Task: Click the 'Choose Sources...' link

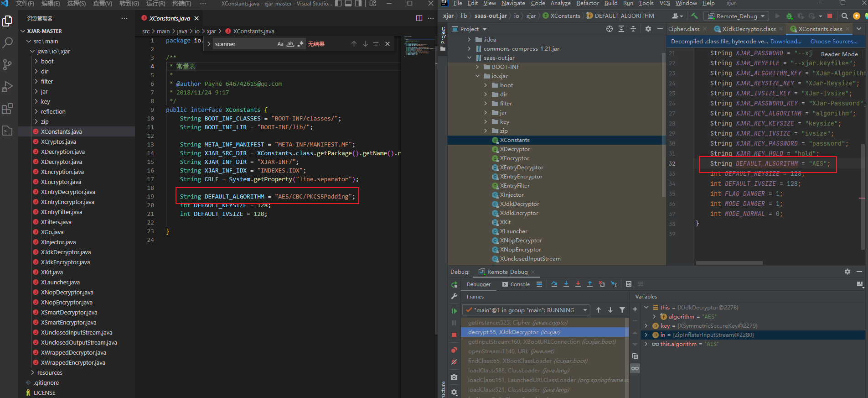Action: [833, 42]
